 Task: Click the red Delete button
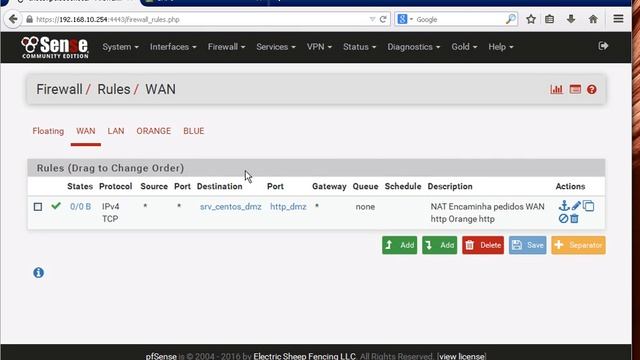coord(483,245)
